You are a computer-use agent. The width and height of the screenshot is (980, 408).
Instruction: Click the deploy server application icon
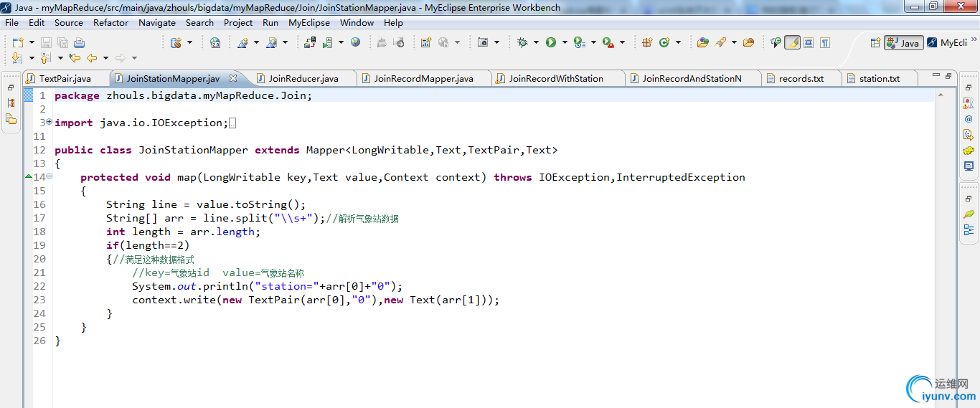[310, 42]
